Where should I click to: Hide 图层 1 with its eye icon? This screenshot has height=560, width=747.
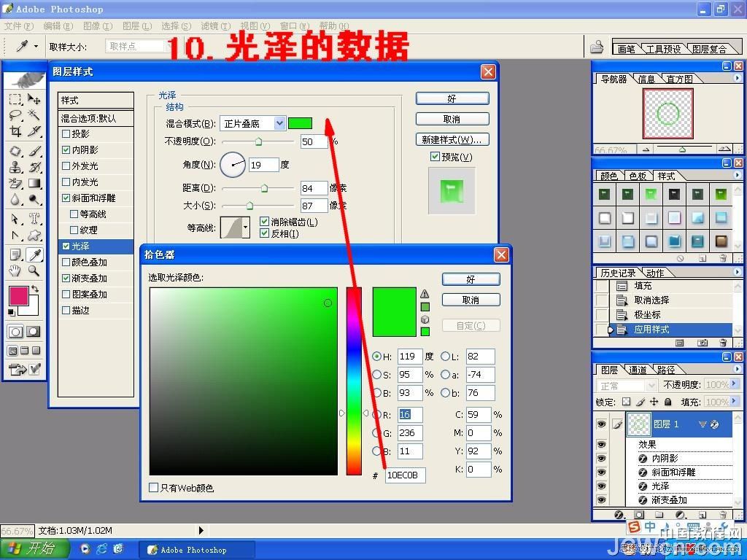coord(602,424)
